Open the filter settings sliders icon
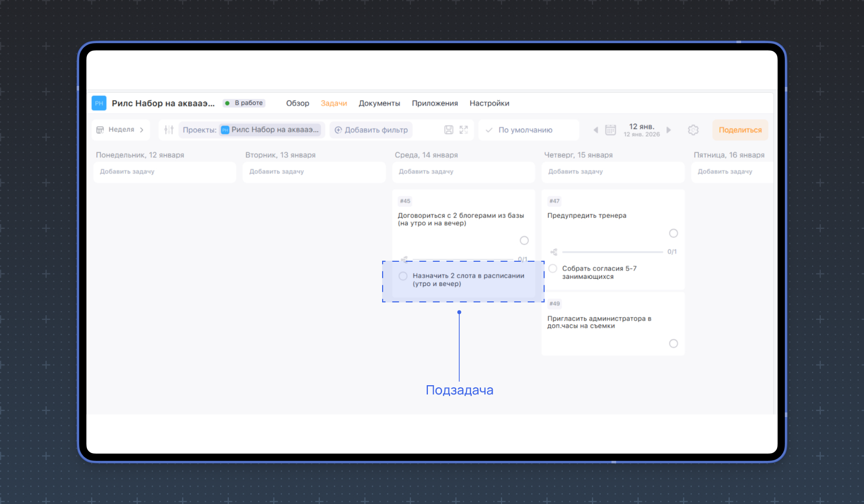This screenshot has height=504, width=864. [x=169, y=130]
